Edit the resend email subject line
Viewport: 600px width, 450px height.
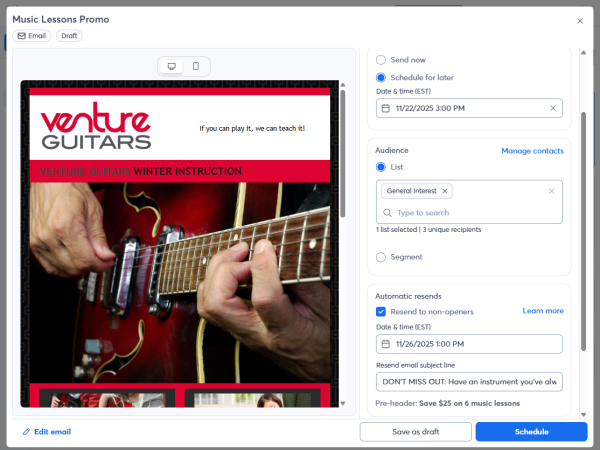click(x=469, y=382)
